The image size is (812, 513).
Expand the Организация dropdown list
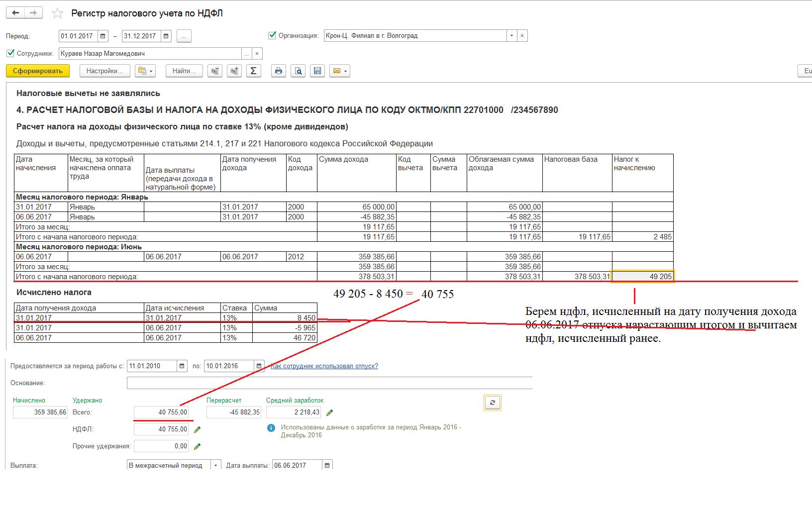pyautogui.click(x=512, y=36)
